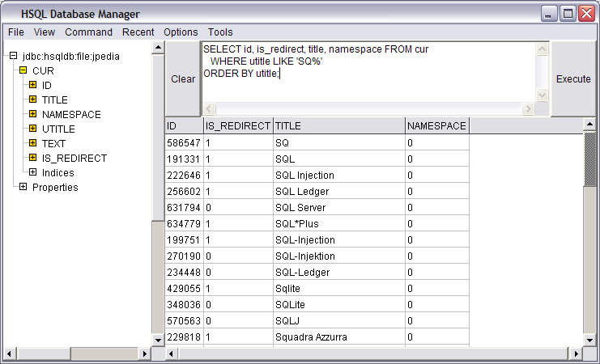The height and width of the screenshot is (364, 600).
Task: Open the Recent menu
Action: tap(138, 32)
